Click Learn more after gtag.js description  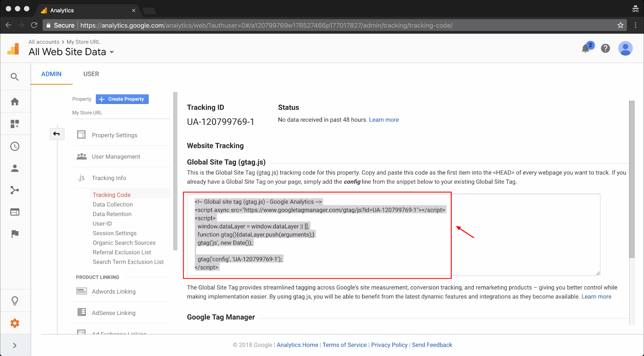click(x=596, y=296)
